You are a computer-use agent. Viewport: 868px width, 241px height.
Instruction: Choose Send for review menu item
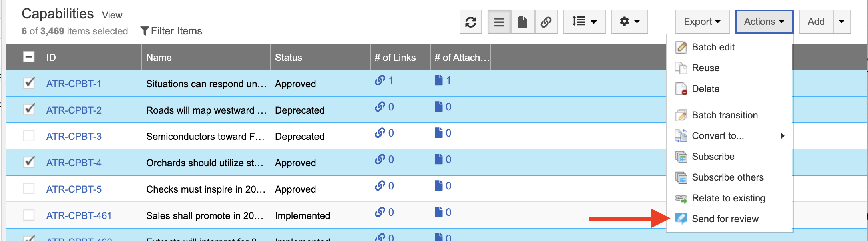(725, 219)
